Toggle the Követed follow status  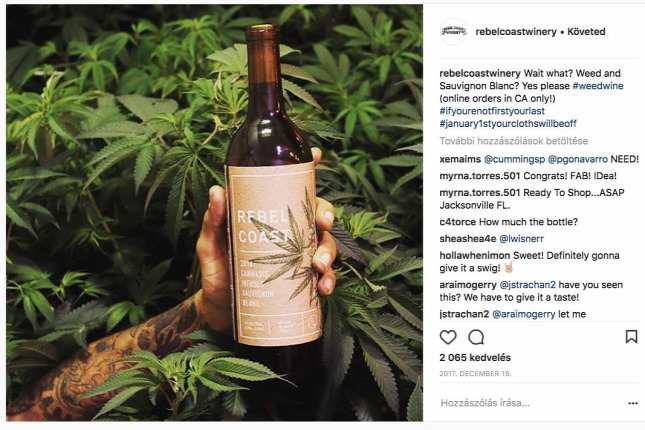(586, 31)
